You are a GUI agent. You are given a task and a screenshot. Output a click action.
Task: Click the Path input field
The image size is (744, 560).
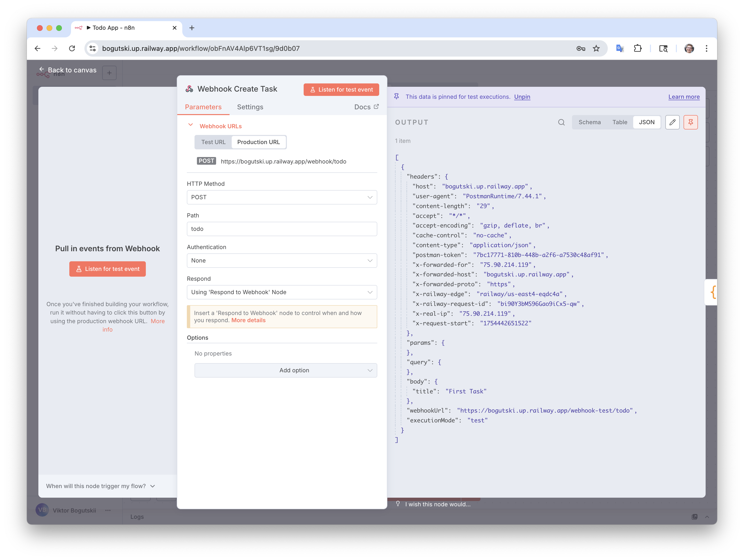(x=282, y=229)
